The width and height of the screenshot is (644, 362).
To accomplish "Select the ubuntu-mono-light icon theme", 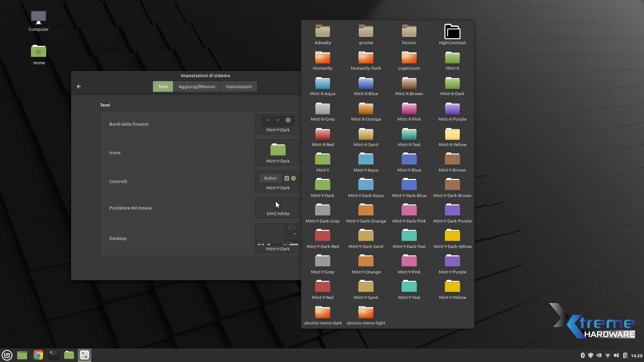I will point(366,315).
